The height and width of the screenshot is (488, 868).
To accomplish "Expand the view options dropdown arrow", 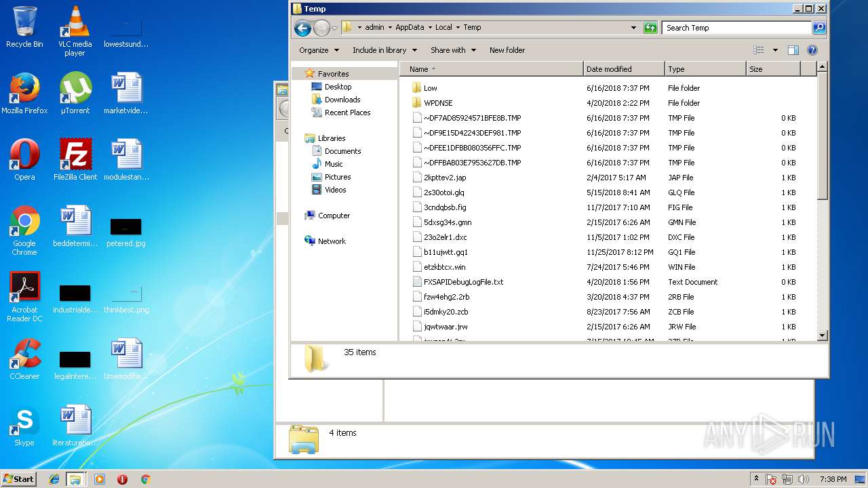I will 775,50.
